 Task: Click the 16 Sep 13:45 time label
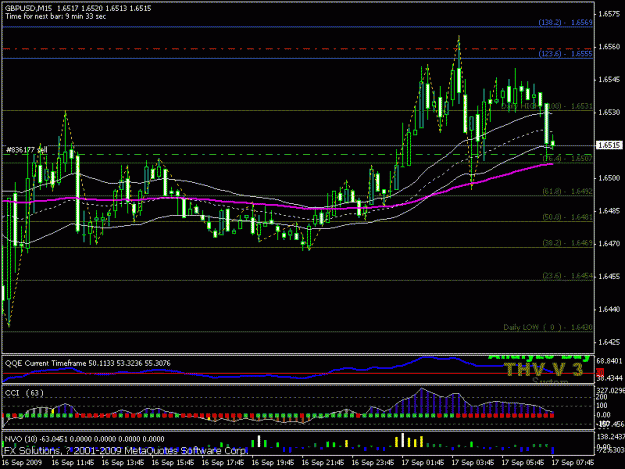click(123, 463)
